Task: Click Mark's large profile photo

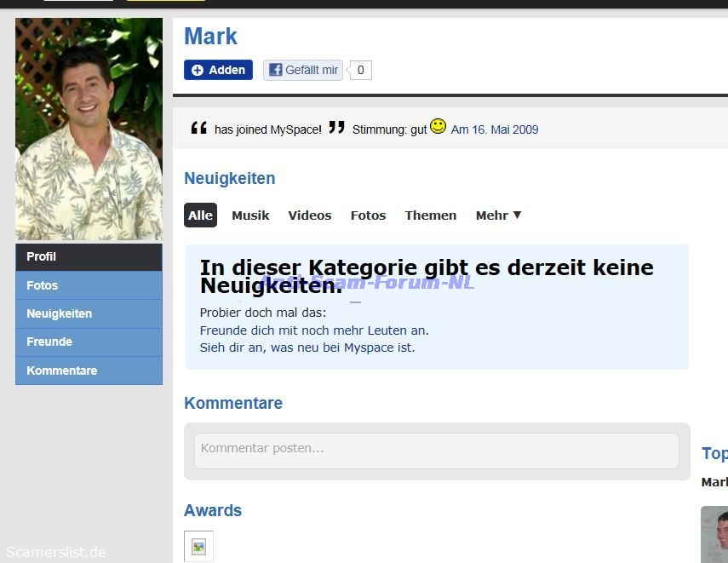Action: click(89, 129)
